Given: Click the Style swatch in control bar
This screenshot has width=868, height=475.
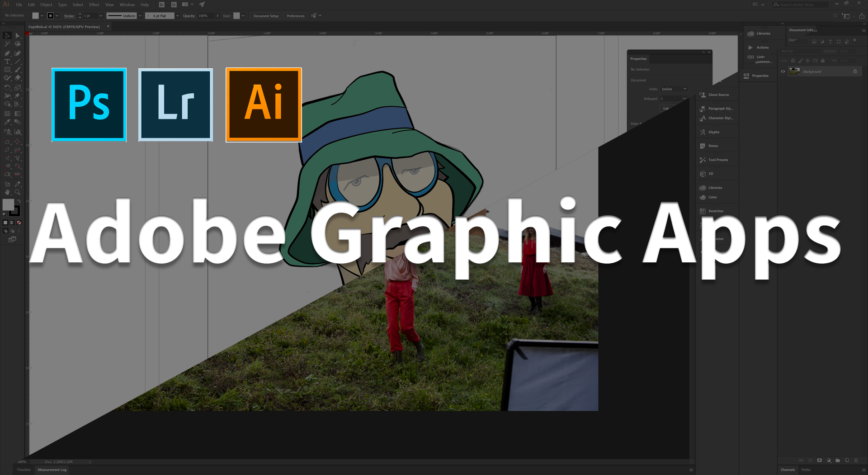Looking at the screenshot, I should (236, 16).
